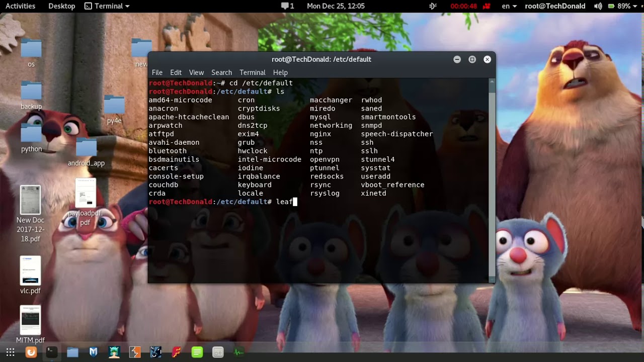The height and width of the screenshot is (362, 644).
Task: Launch the Metasploit shield icon in dock
Action: click(93, 352)
